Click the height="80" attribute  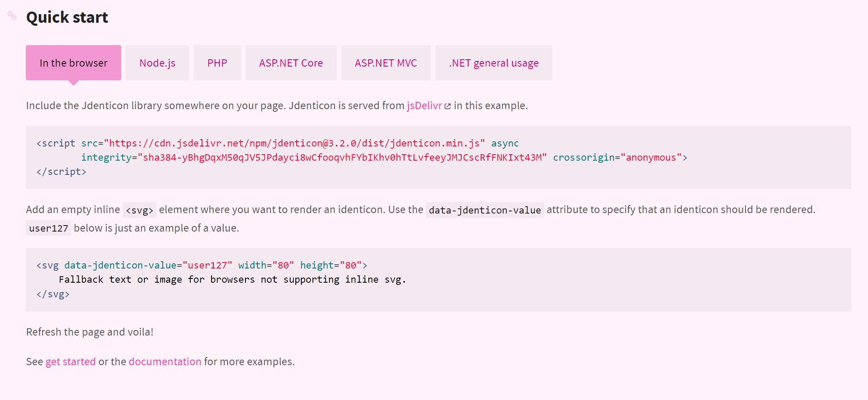click(331, 266)
